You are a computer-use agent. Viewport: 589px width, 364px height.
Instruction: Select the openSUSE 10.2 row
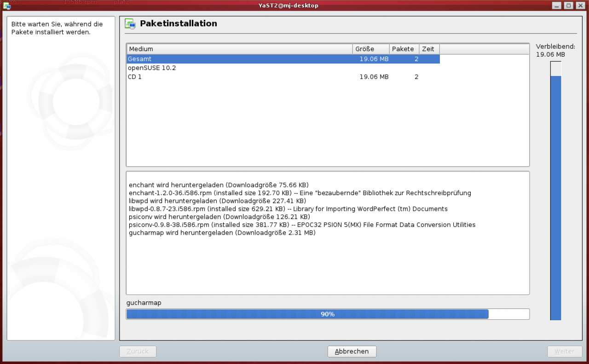[x=283, y=68]
